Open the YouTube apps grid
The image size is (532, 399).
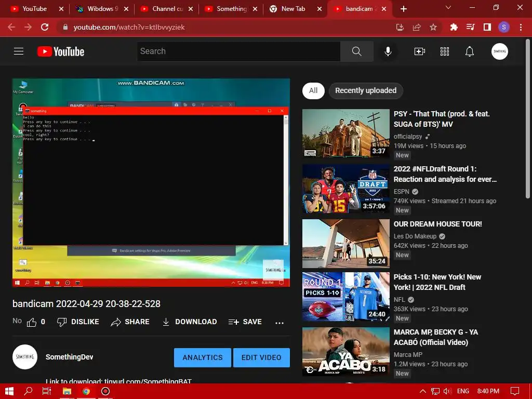[445, 51]
